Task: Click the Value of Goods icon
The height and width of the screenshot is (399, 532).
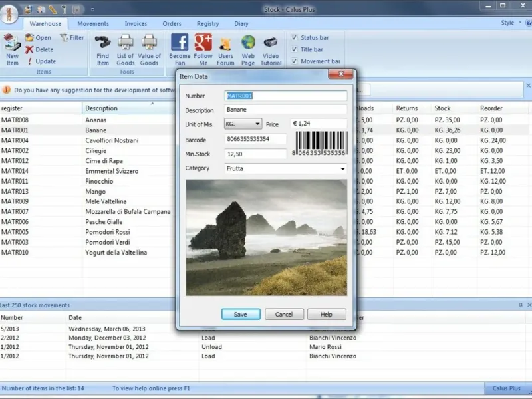Action: (149, 43)
